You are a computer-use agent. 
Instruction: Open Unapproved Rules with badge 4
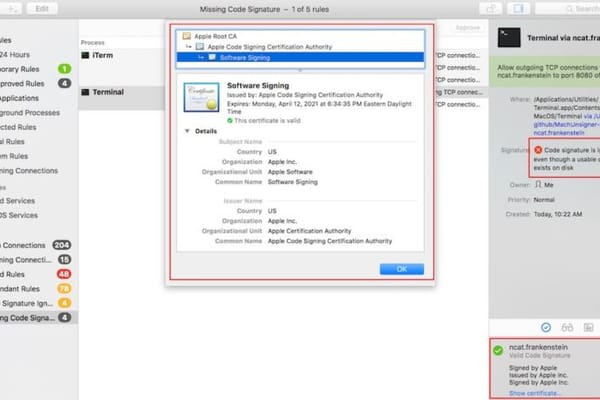[x=36, y=84]
